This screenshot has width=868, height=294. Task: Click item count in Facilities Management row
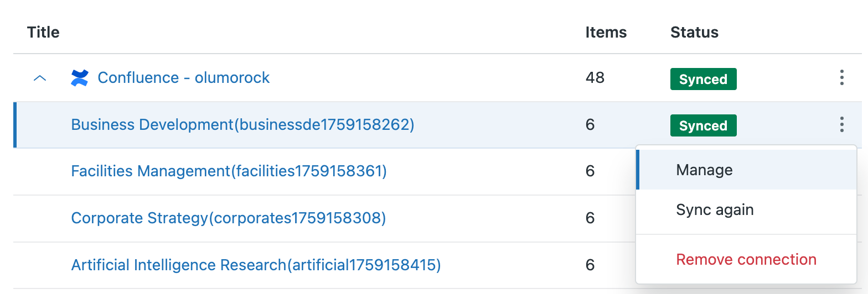[590, 171]
